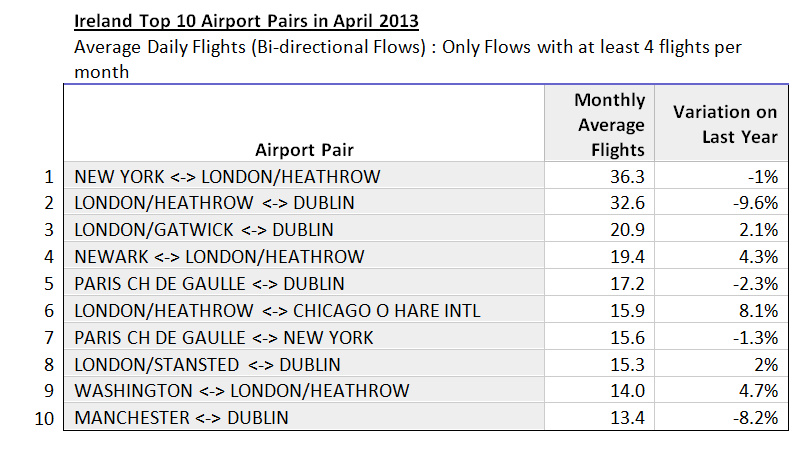
Task: Select the 8.1% variation cell
Action: tap(721, 310)
